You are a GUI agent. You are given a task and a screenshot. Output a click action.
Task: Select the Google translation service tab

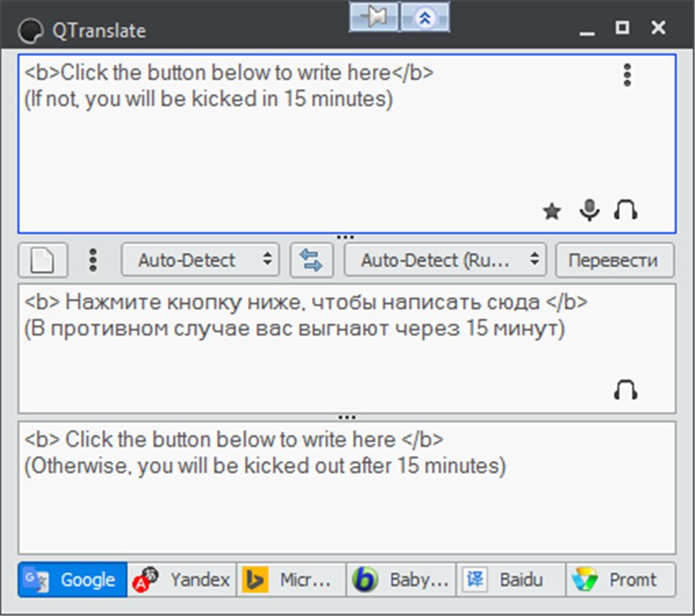pos(72,580)
